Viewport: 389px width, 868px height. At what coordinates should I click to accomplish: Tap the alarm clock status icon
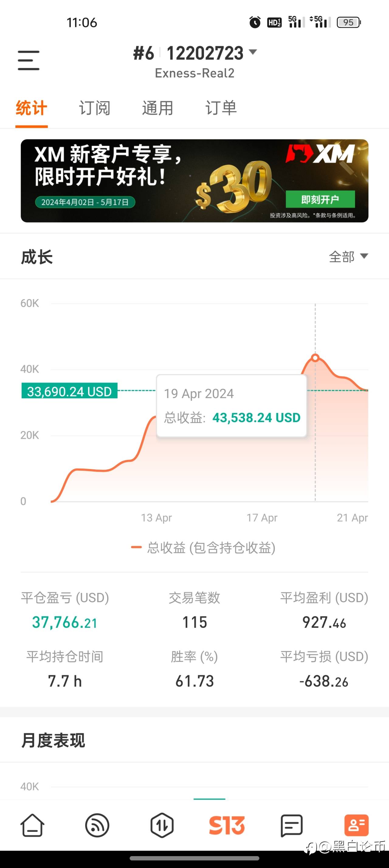[255, 22]
